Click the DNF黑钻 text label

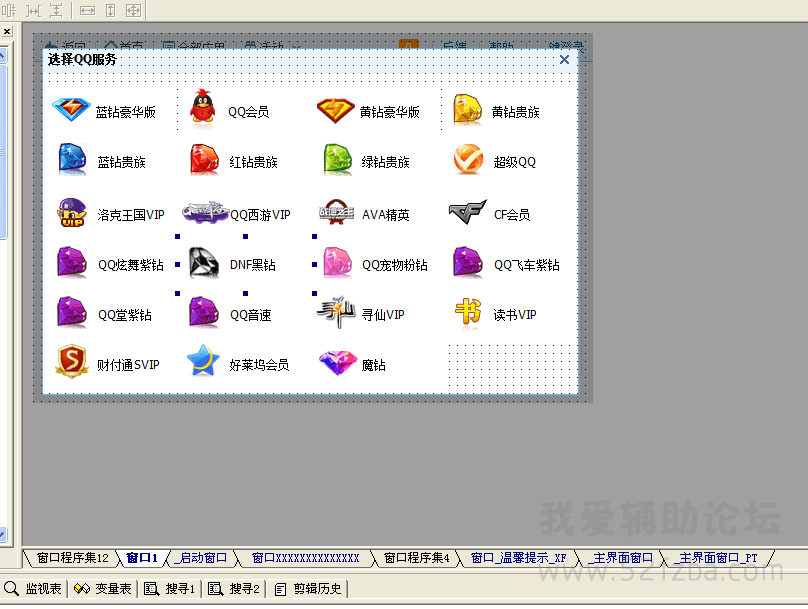point(253,265)
